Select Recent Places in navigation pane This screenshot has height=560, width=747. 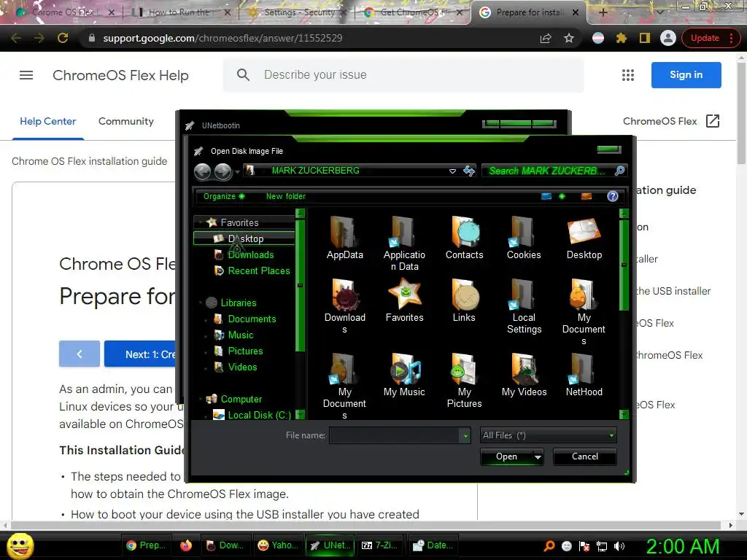click(x=252, y=271)
